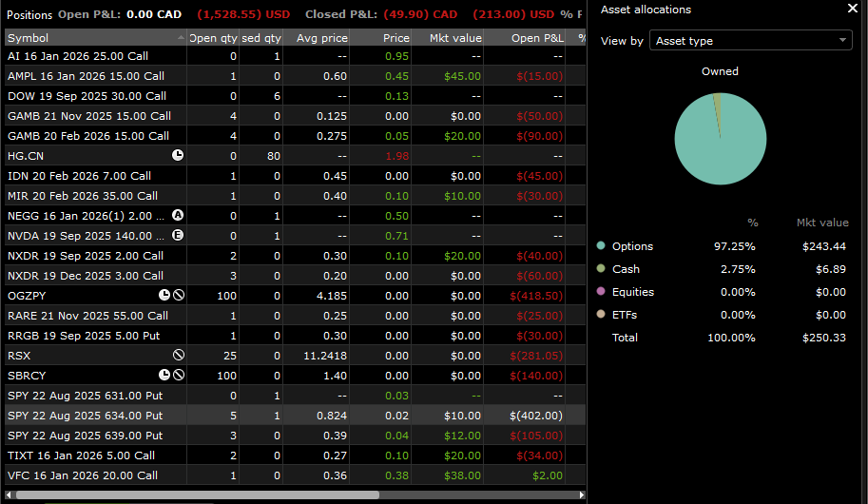Image resolution: width=868 pixels, height=504 pixels.
Task: Click the clock icon on OGZPY row
Action: (x=164, y=295)
